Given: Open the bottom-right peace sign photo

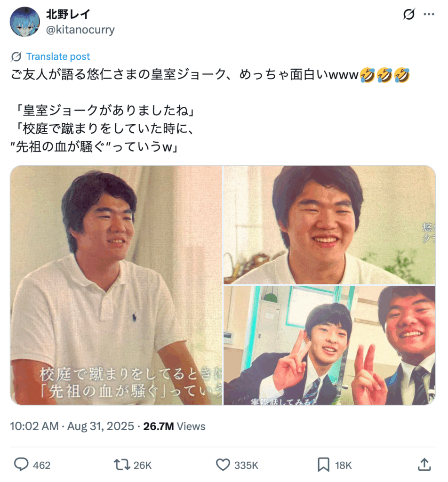Looking at the screenshot, I should 329,345.
